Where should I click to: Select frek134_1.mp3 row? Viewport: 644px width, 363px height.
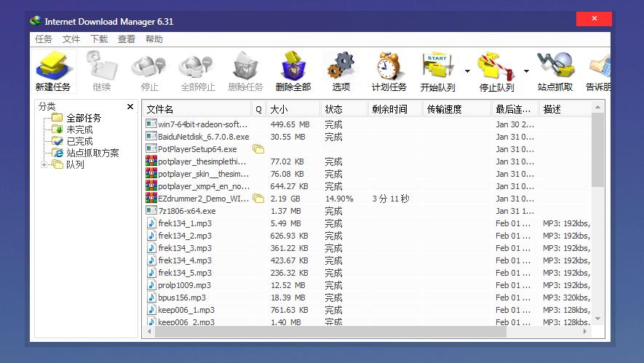(367, 223)
